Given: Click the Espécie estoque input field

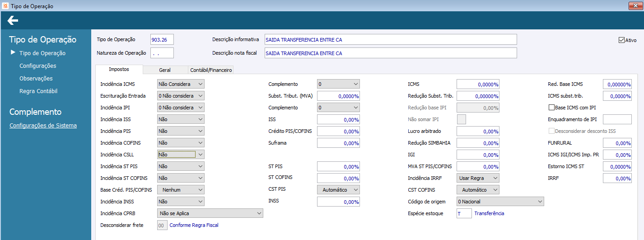Looking at the screenshot, I should 464,213.
